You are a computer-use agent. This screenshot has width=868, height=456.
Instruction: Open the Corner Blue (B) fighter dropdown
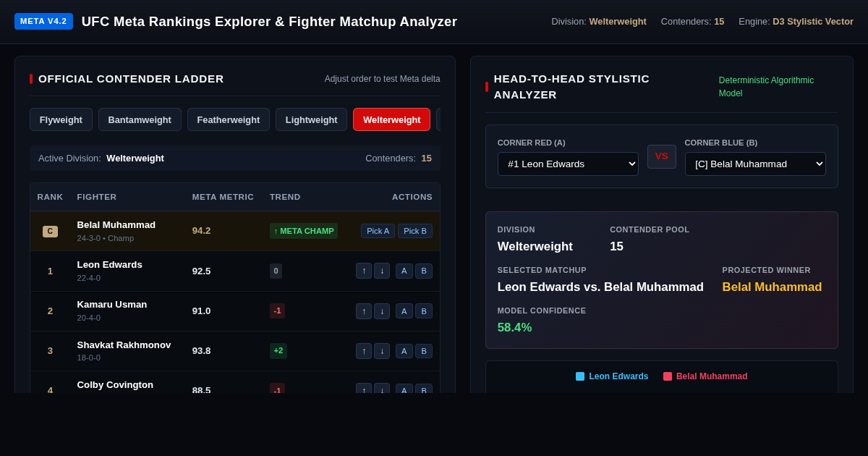pos(755,164)
